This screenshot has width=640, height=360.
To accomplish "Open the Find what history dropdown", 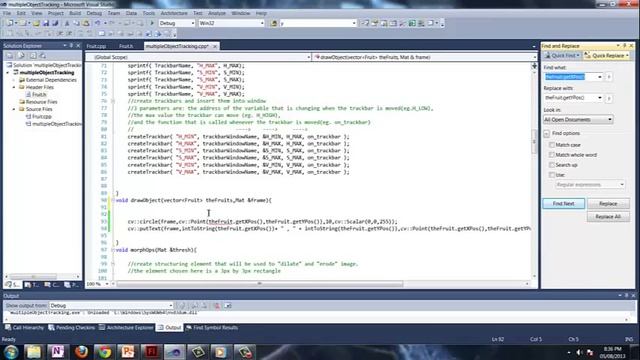I will point(600,77).
